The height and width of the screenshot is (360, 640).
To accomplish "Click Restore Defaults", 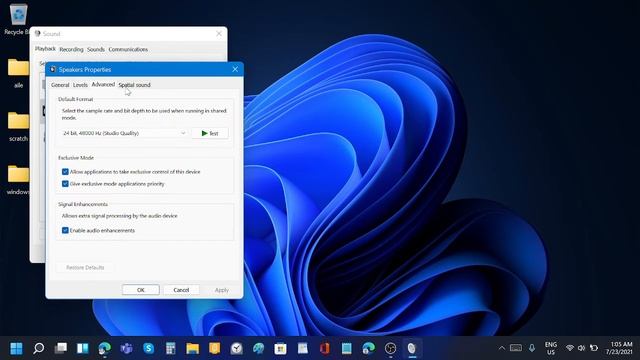I will pyautogui.click(x=85, y=268).
